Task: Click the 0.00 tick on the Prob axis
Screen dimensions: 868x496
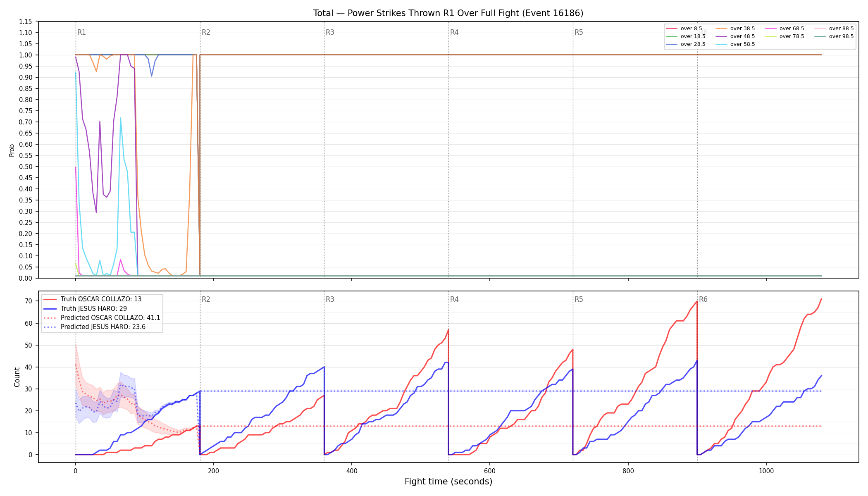Action: [x=26, y=278]
